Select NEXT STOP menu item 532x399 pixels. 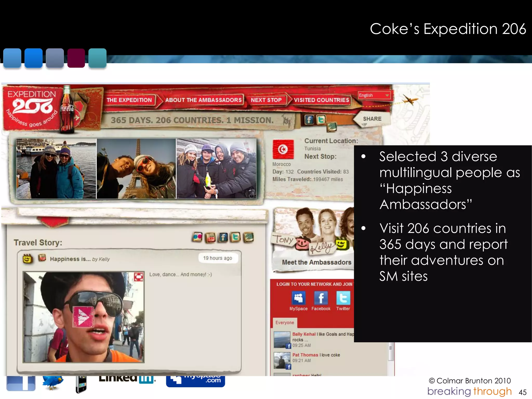[266, 100]
